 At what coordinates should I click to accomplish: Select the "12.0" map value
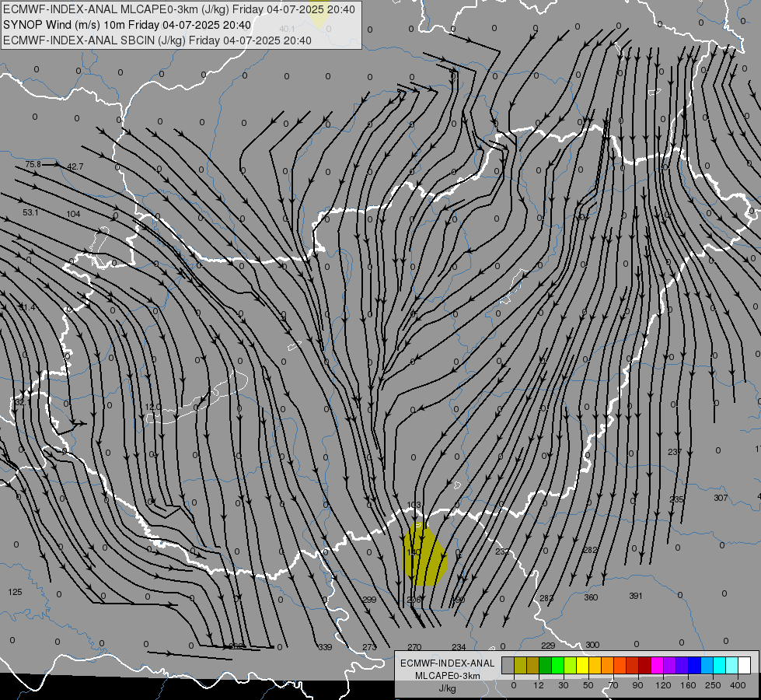click(x=153, y=407)
